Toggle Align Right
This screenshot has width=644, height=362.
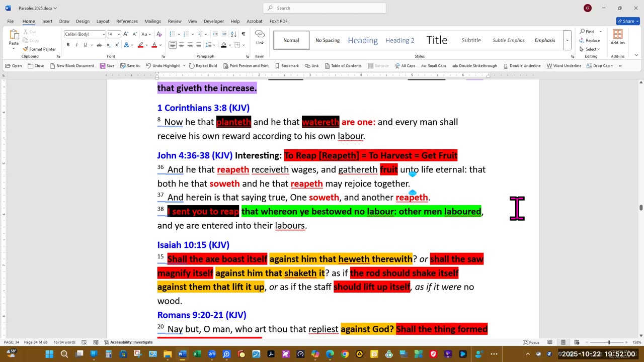point(190,45)
